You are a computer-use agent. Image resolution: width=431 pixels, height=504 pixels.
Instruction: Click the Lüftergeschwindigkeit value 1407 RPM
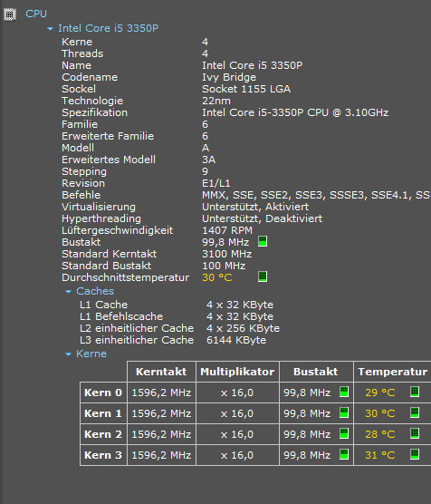[227, 230]
